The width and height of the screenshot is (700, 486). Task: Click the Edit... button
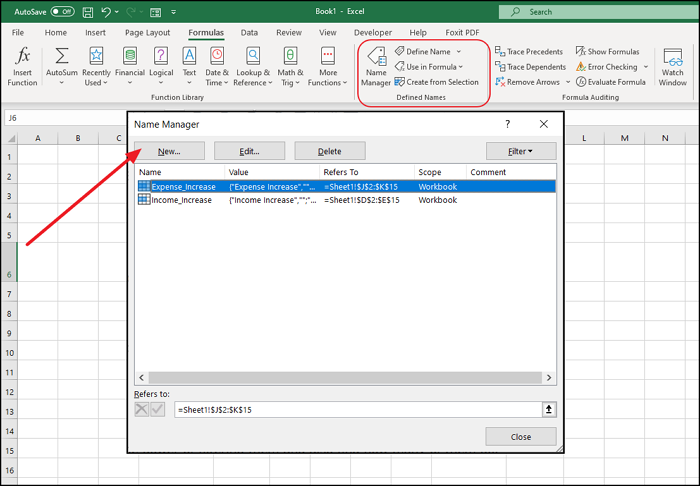(250, 151)
